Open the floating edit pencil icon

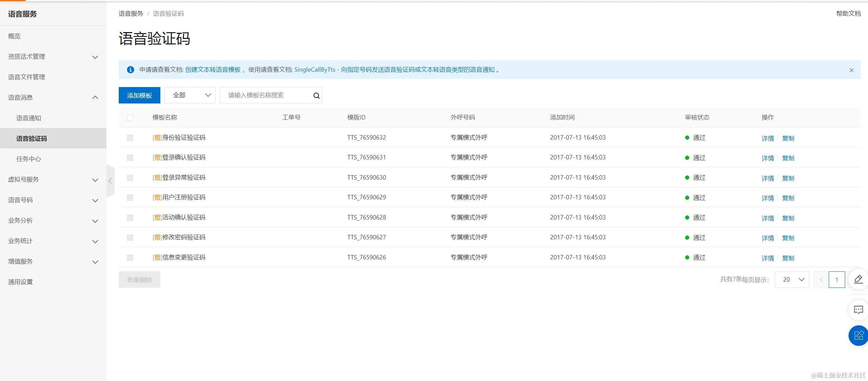coord(858,279)
